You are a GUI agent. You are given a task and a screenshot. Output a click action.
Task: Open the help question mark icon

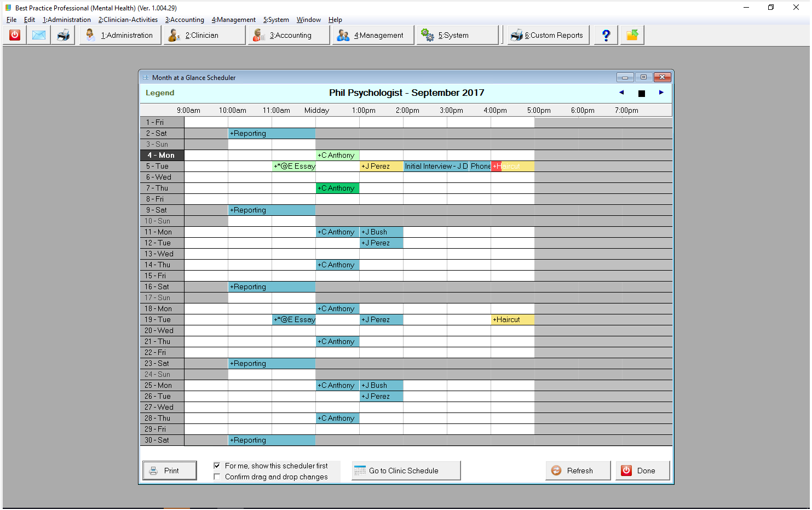[x=606, y=35]
